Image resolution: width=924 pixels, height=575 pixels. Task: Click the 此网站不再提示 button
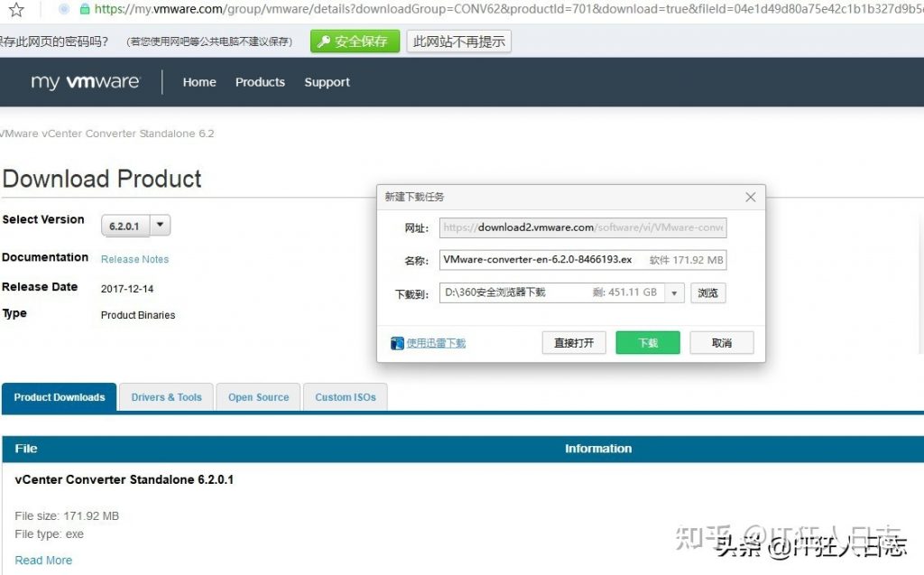coord(458,41)
